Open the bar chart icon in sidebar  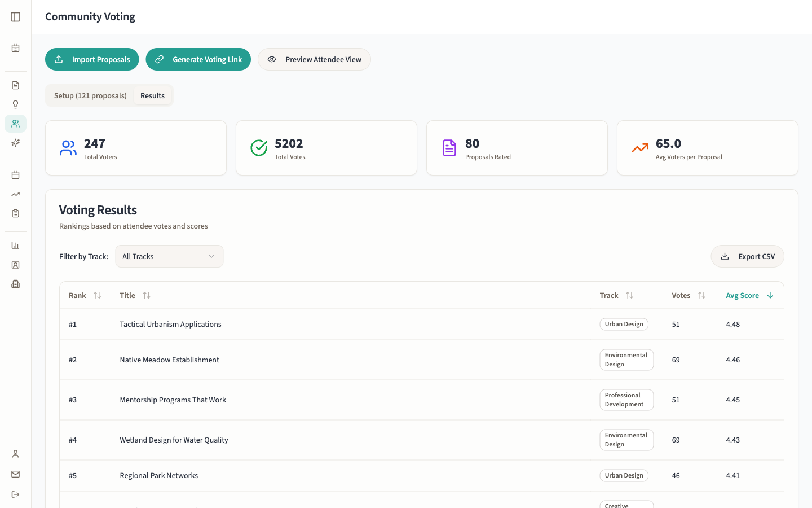tap(16, 246)
